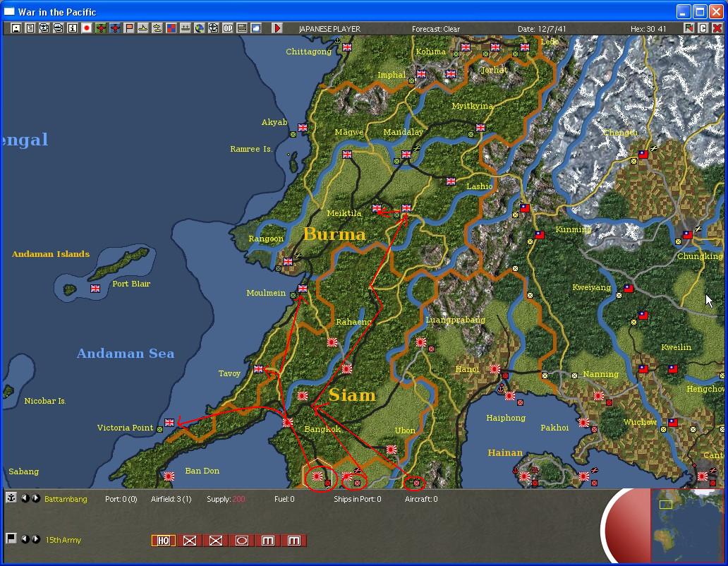Click the Japanese red-circle flag toolbar icon
728x566 pixels.
click(86, 28)
